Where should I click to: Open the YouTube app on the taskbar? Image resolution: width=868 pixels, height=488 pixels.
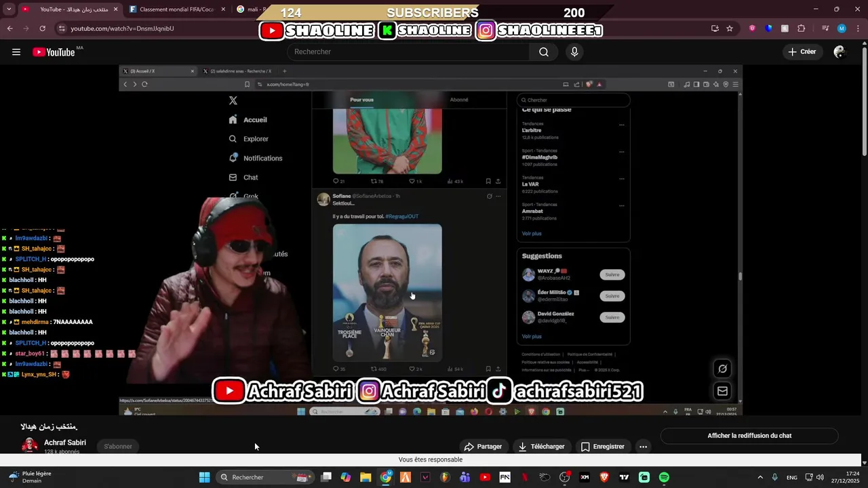pyautogui.click(x=485, y=477)
